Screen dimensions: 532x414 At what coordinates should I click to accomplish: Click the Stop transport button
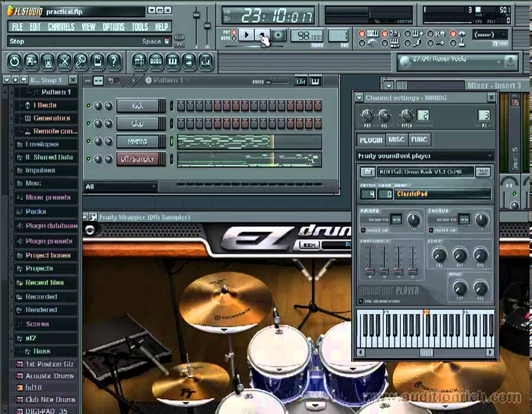click(x=262, y=35)
